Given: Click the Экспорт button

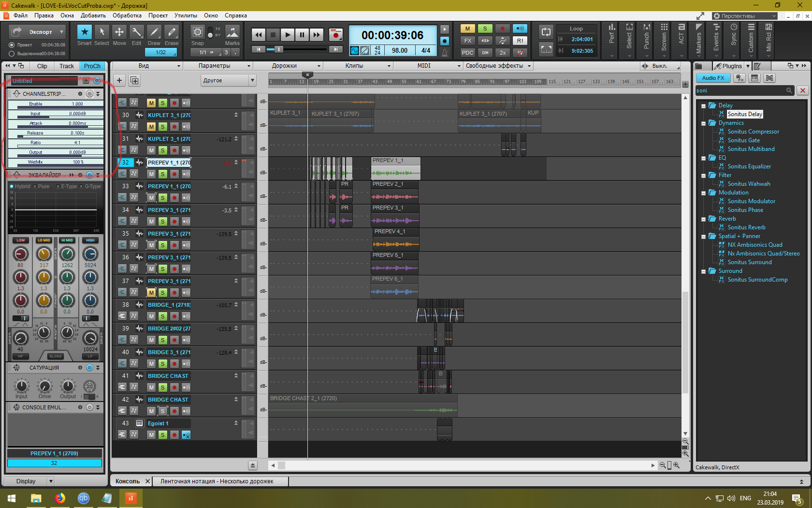Looking at the screenshot, I should (x=38, y=32).
